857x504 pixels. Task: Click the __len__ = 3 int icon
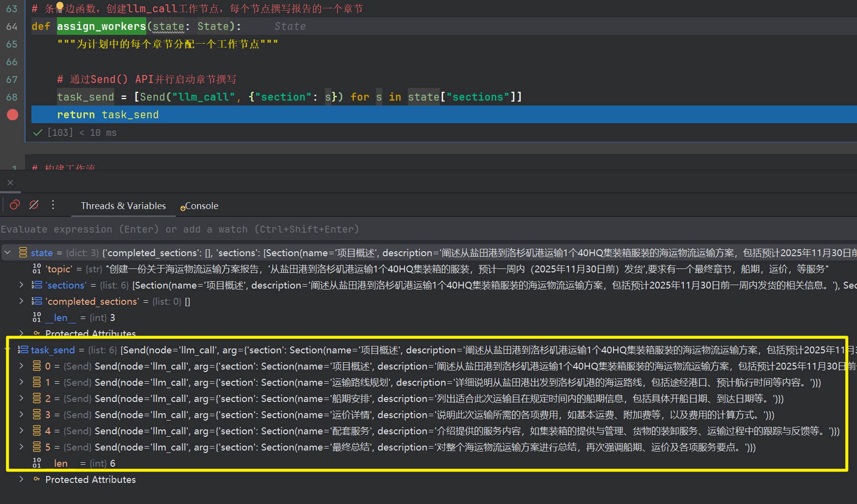(37, 318)
